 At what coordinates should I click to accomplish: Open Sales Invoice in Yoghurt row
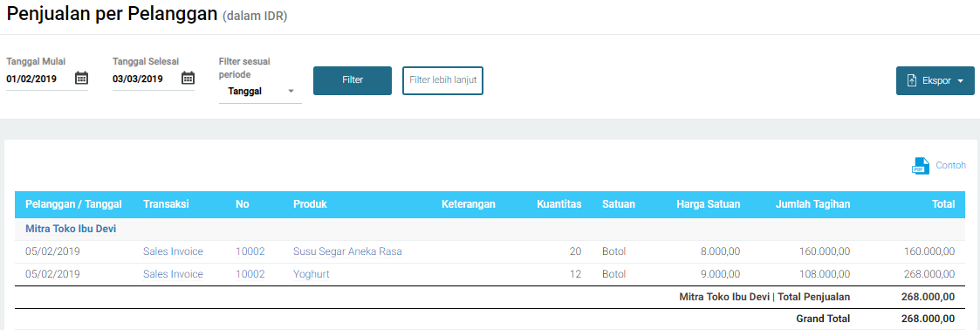coord(173,274)
